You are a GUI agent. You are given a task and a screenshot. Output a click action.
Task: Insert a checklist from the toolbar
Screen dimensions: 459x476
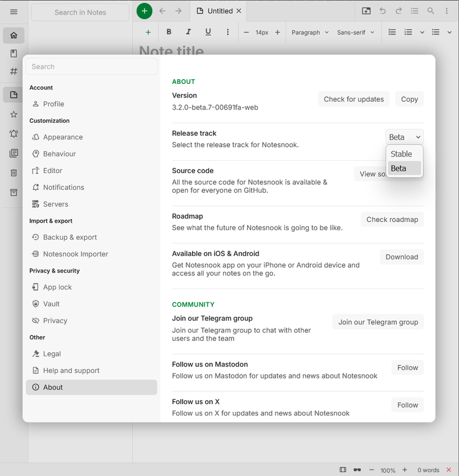coord(392,32)
